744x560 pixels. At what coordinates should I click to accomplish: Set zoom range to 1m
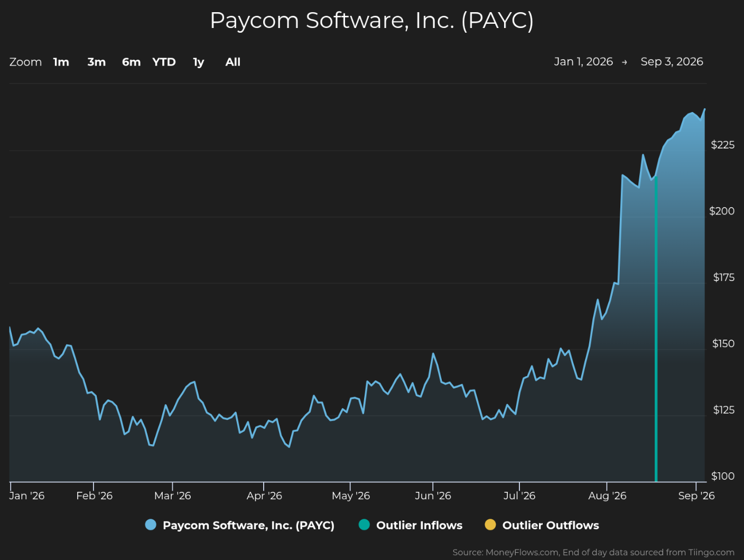pos(61,62)
